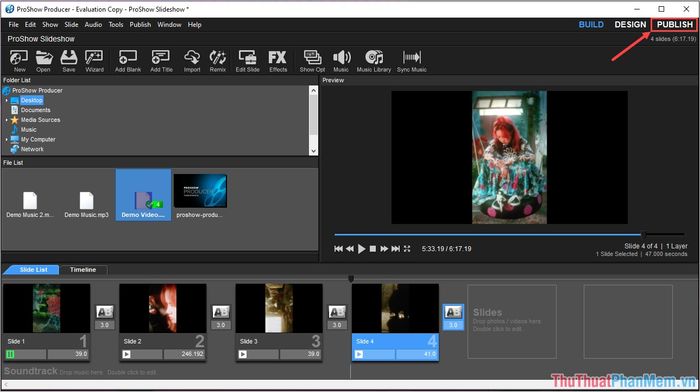This screenshot has height=392, width=700.
Task: Expand the Desktop folder node
Action: [x=6, y=100]
